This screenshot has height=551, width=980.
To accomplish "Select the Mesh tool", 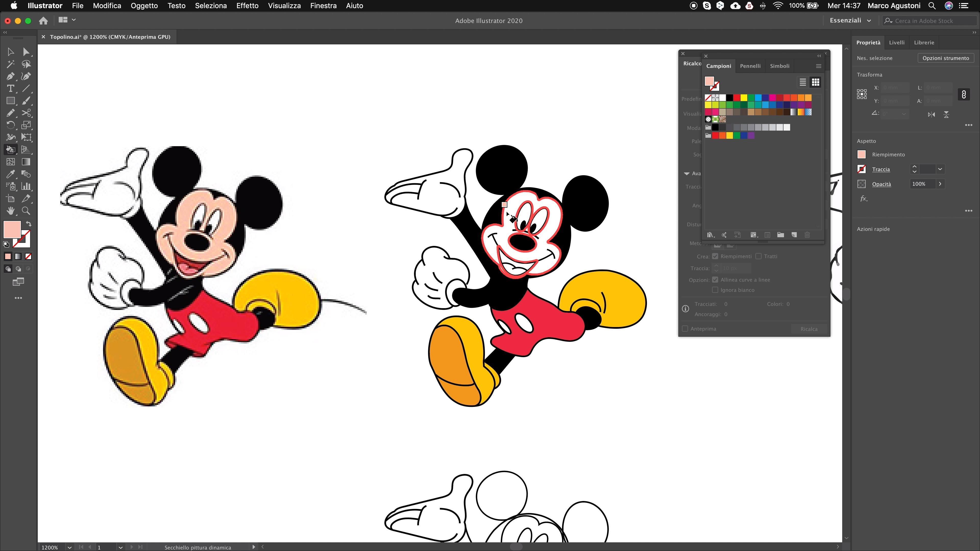I will click(11, 162).
